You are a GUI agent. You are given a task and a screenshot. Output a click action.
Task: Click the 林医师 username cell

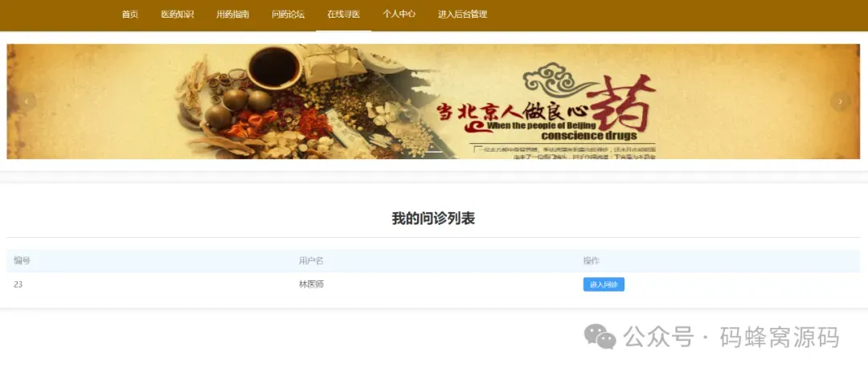311,284
